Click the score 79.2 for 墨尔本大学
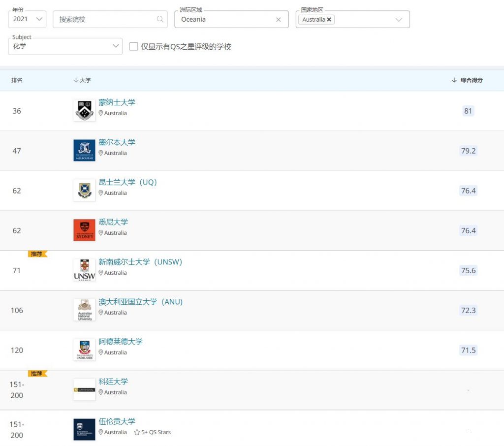The height and width of the screenshot is (446, 504). [x=468, y=151]
